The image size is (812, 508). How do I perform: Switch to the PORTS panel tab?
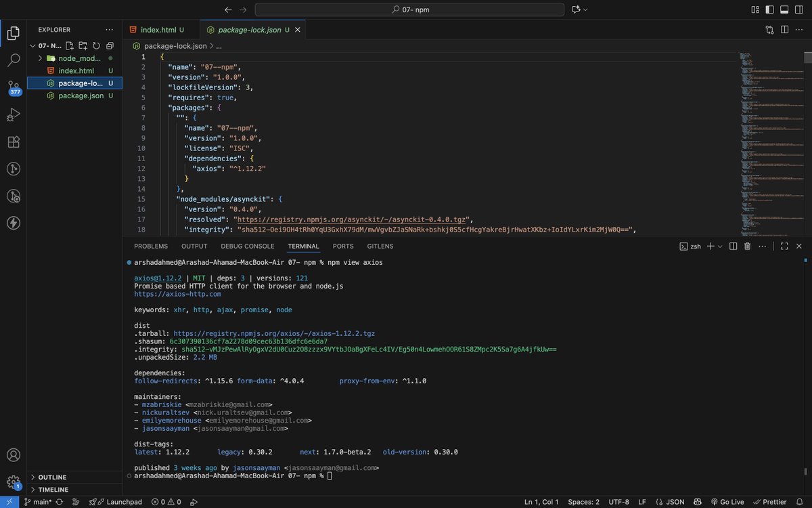(x=343, y=247)
